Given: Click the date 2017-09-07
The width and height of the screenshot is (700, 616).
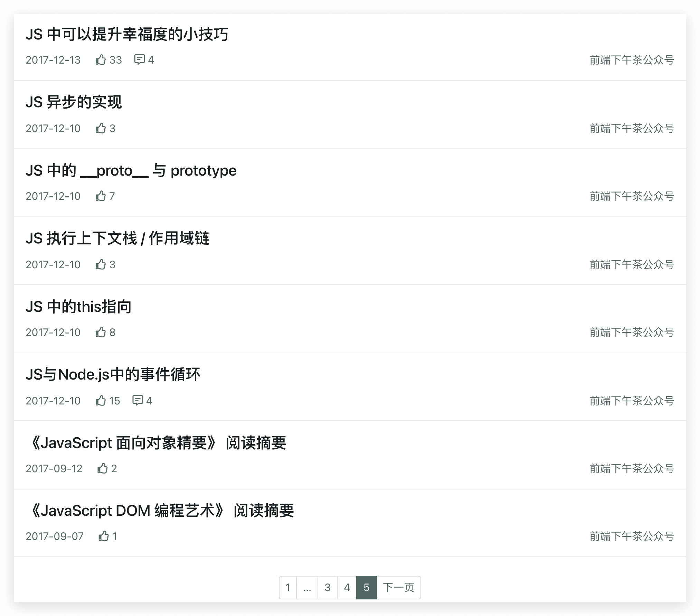Looking at the screenshot, I should coord(55,536).
